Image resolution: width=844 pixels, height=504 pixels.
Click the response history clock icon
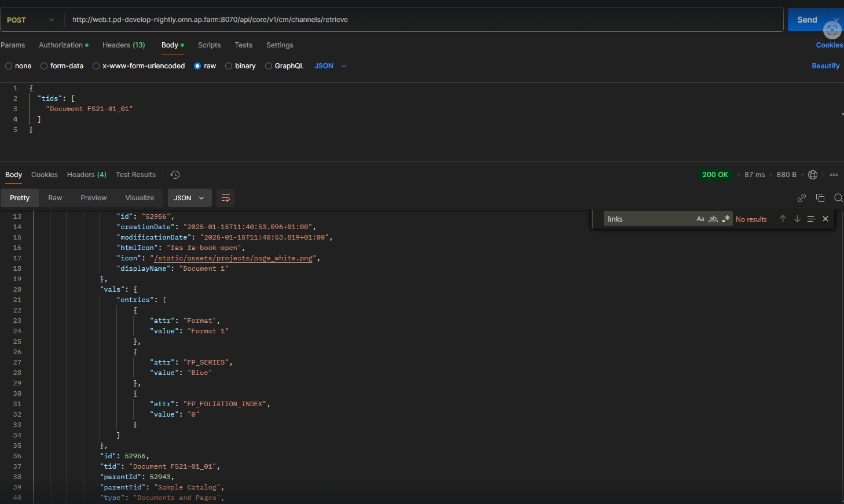point(175,175)
